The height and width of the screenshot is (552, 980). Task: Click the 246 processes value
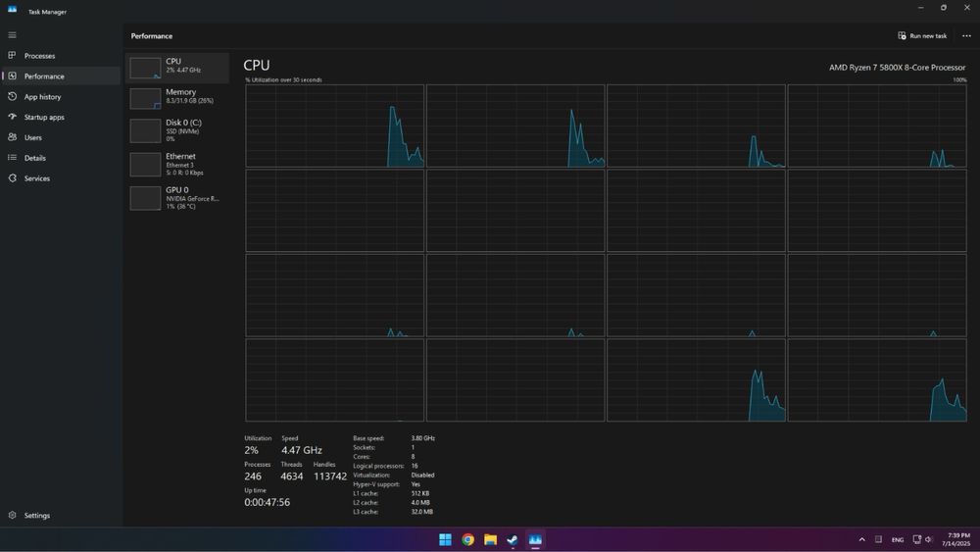(253, 477)
